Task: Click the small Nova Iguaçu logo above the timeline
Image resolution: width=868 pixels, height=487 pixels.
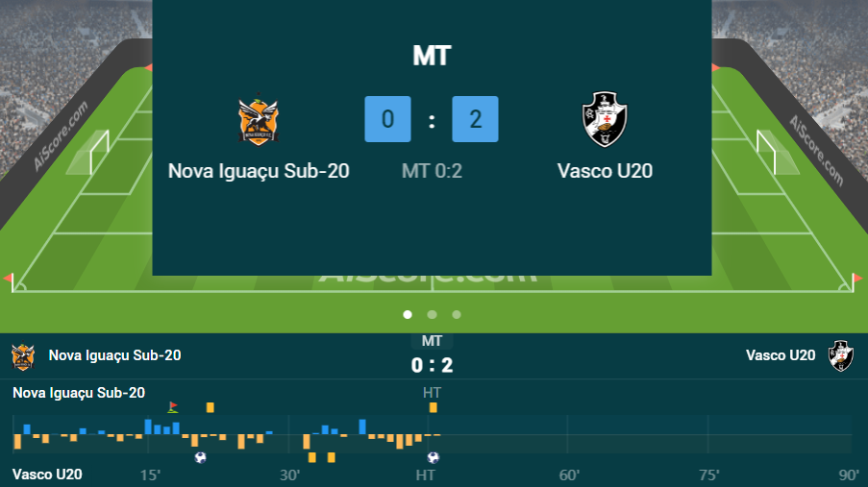Action: pyautogui.click(x=22, y=356)
